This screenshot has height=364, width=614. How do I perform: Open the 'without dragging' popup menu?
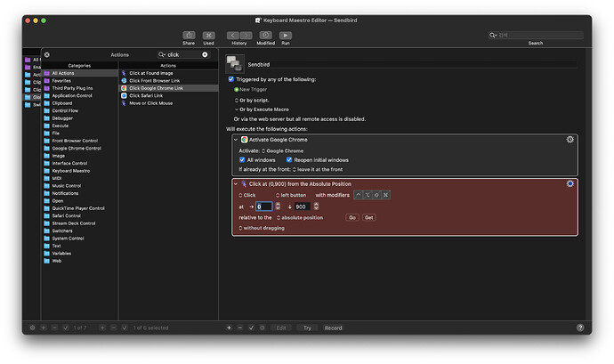(x=262, y=228)
